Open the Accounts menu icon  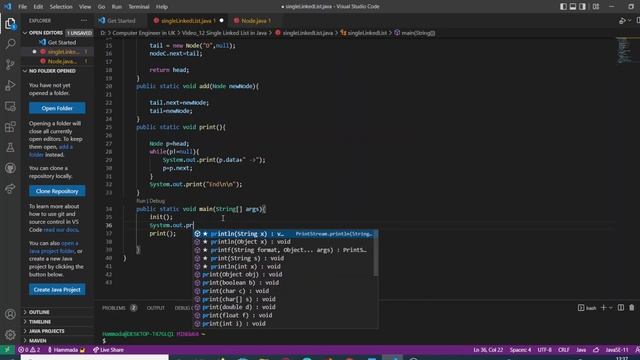click(x=10, y=314)
